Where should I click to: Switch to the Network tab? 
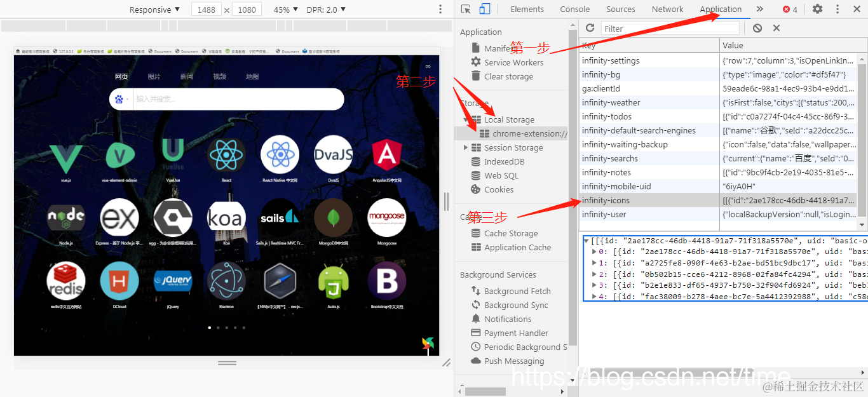[668, 9]
